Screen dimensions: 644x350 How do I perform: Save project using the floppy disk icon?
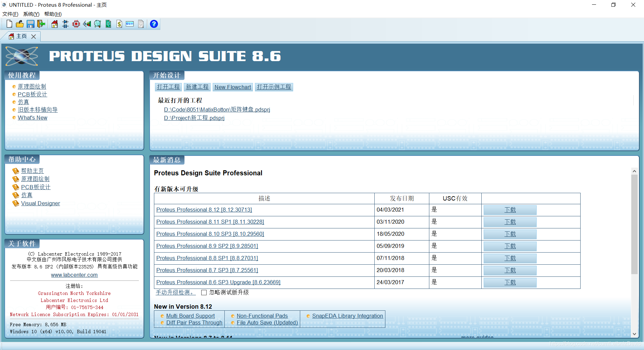tap(31, 24)
